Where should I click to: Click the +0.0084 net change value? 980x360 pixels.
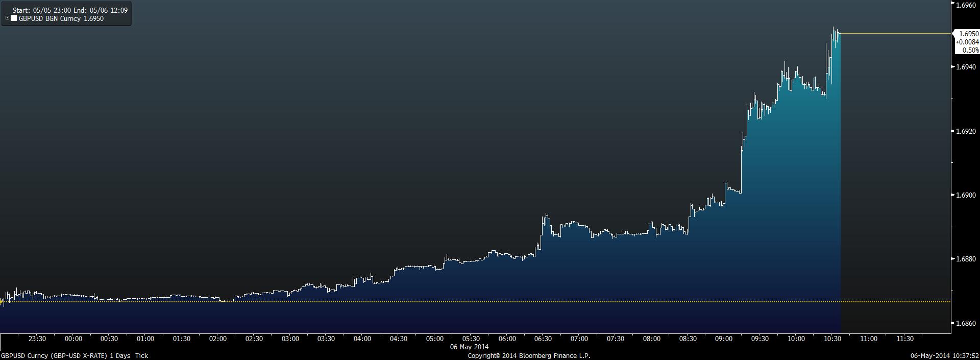tap(967, 42)
